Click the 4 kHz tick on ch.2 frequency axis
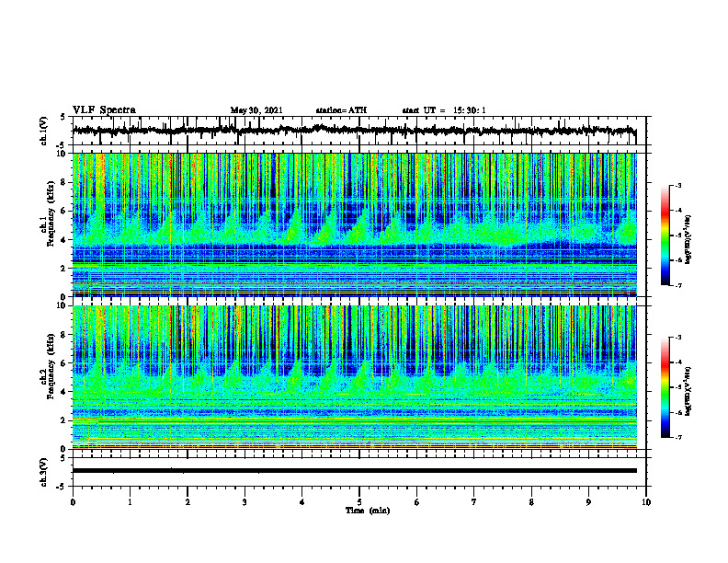This screenshot has width=728, height=563. click(64, 393)
